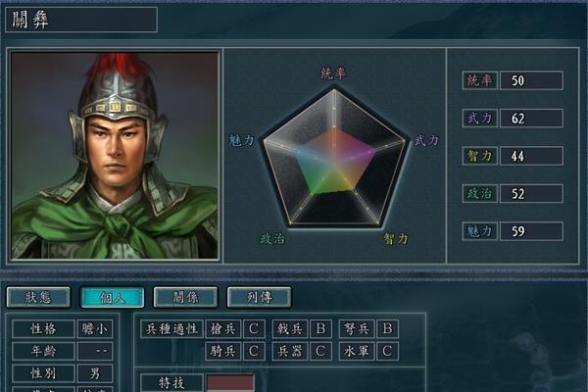The width and height of the screenshot is (588, 392).
Task: Click the 統率 stat value 50
Action: (531, 80)
